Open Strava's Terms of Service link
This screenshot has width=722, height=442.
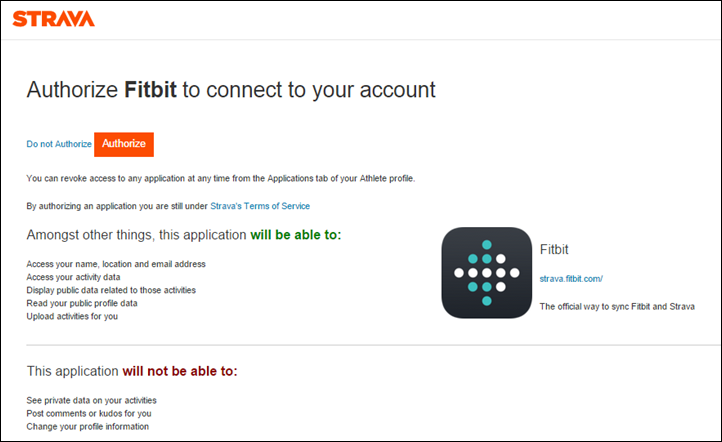coord(260,206)
